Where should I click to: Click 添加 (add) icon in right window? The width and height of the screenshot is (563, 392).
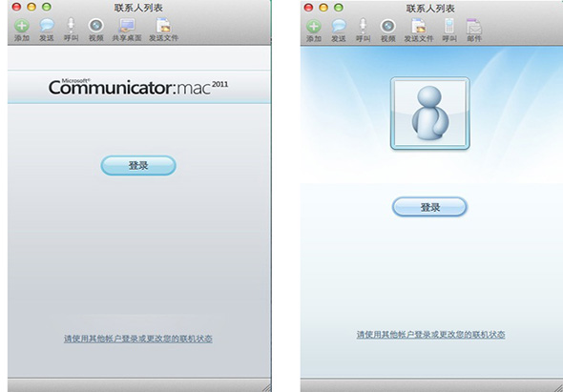tap(313, 31)
